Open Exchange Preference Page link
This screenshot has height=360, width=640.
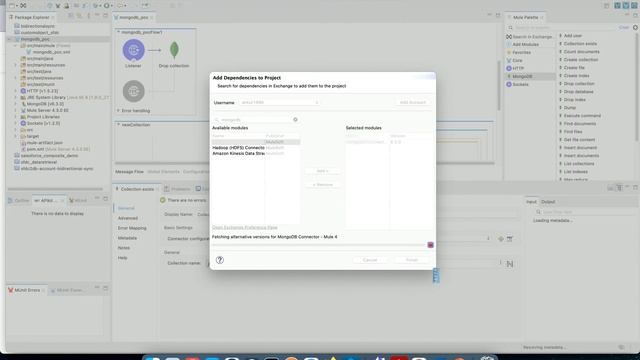244,227
